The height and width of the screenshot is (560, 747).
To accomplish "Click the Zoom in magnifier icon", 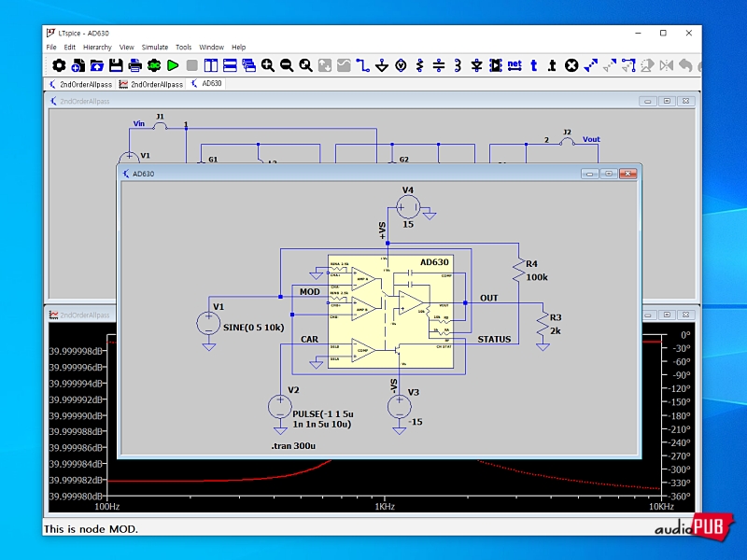I will tap(268, 65).
